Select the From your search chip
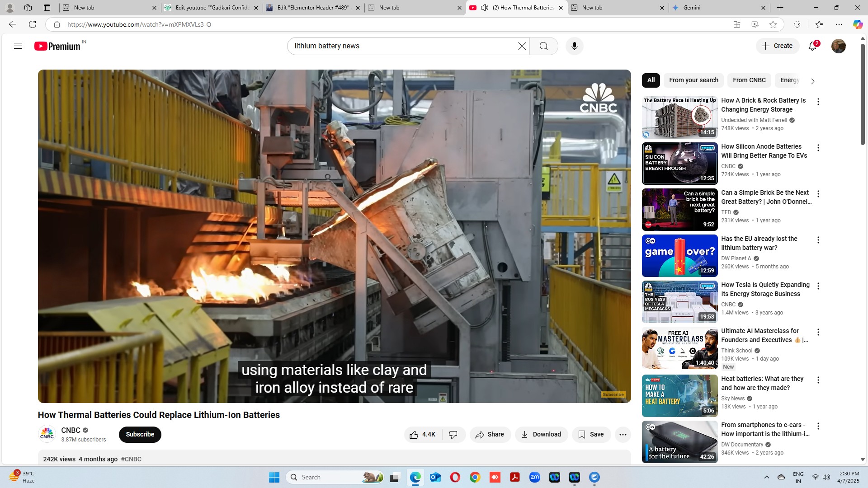 point(693,80)
